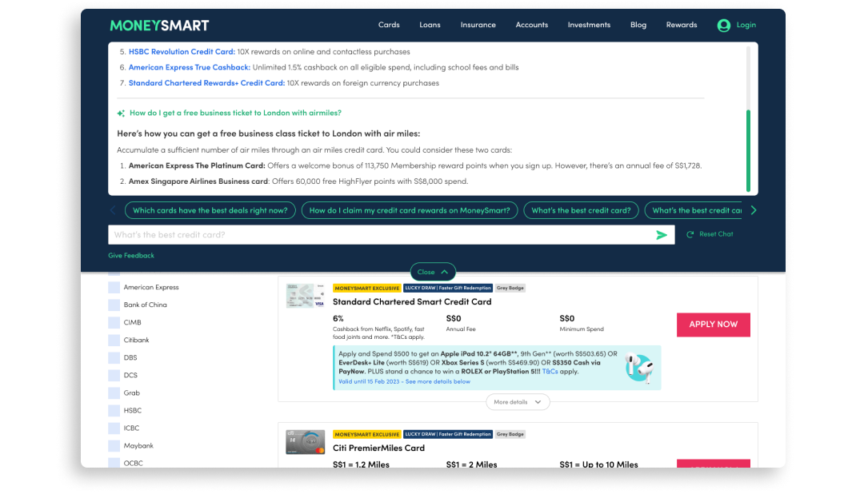The image size is (868, 502).
Task: Tick the Bank of China checkbox
Action: coord(114,305)
